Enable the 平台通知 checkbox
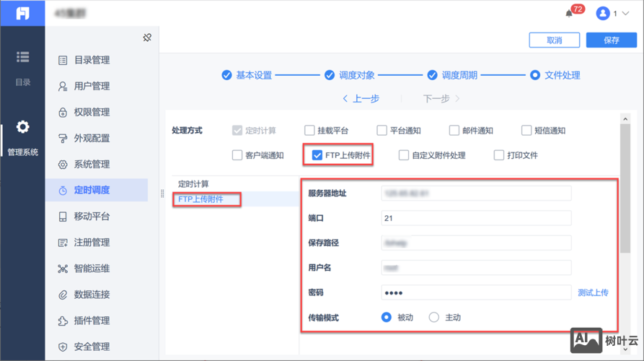 click(381, 131)
